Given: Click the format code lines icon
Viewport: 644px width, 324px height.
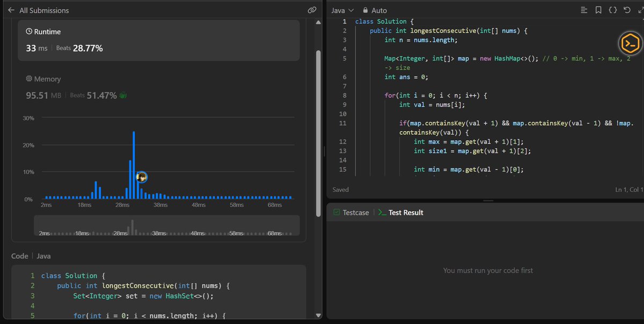Looking at the screenshot, I should coord(584,10).
